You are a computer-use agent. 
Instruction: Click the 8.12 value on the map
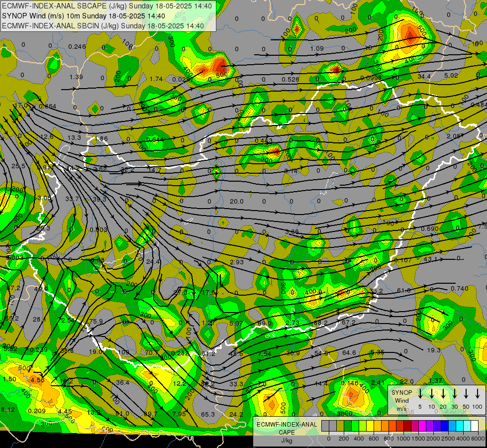click(8, 410)
